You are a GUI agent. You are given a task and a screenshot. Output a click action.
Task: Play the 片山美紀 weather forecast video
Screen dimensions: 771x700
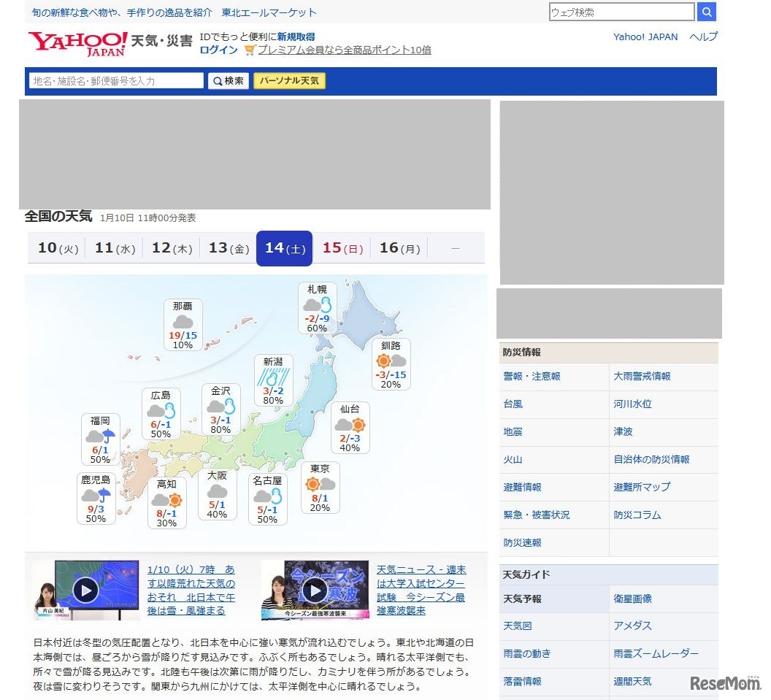(85, 590)
